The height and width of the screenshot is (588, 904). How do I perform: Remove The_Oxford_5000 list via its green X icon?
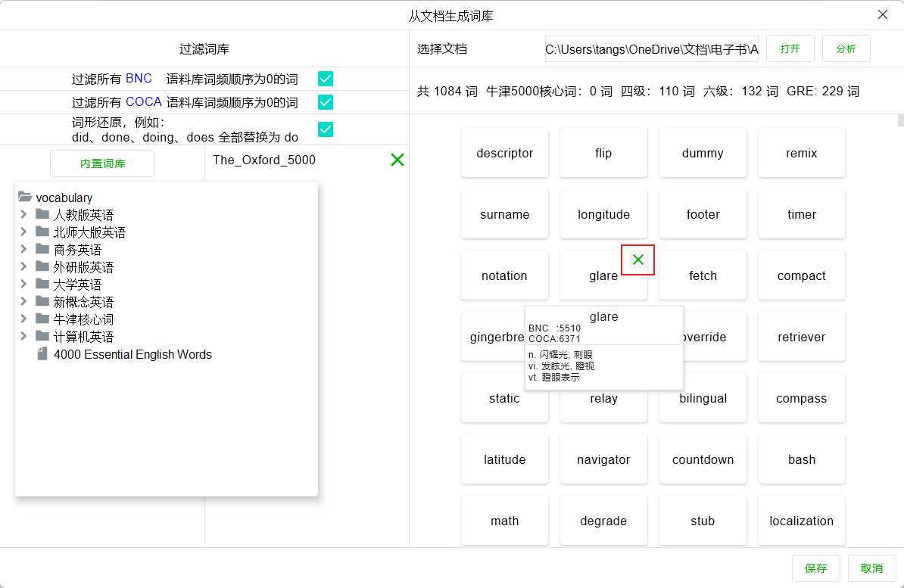(x=397, y=160)
